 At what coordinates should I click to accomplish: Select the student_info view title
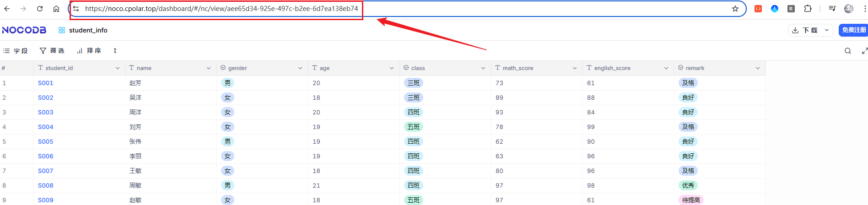(88, 30)
